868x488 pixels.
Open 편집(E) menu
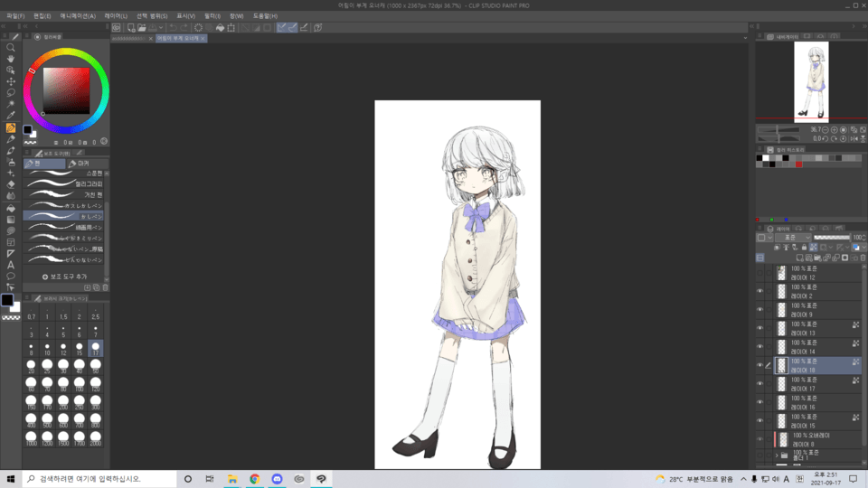(x=42, y=16)
